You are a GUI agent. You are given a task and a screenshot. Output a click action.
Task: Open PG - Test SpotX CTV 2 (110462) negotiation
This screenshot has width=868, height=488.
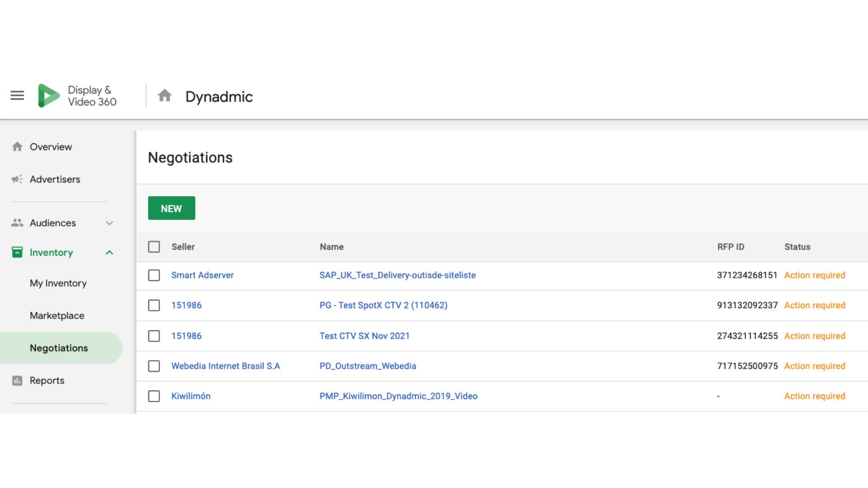tap(383, 305)
